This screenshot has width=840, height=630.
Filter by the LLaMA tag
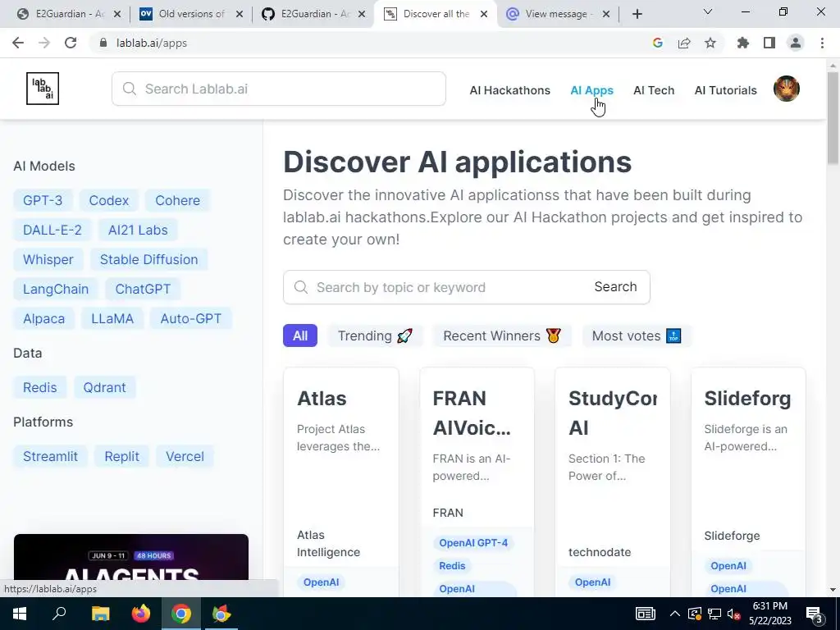[112, 318]
